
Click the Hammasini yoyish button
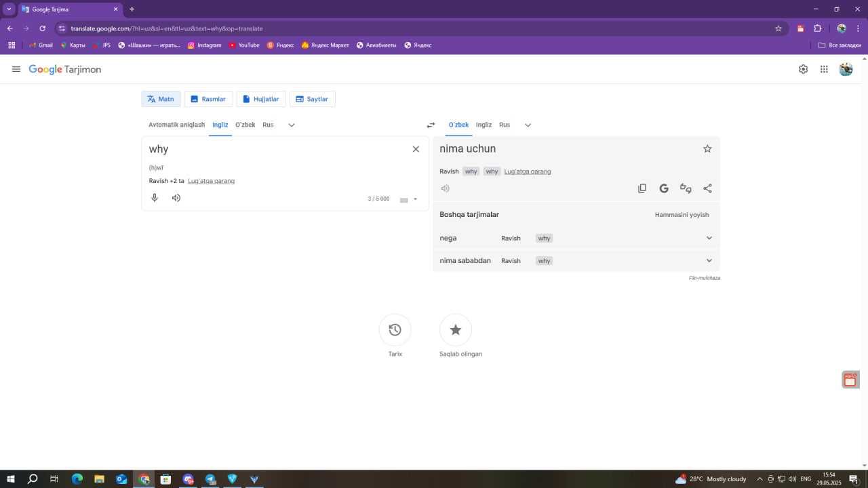tap(682, 215)
